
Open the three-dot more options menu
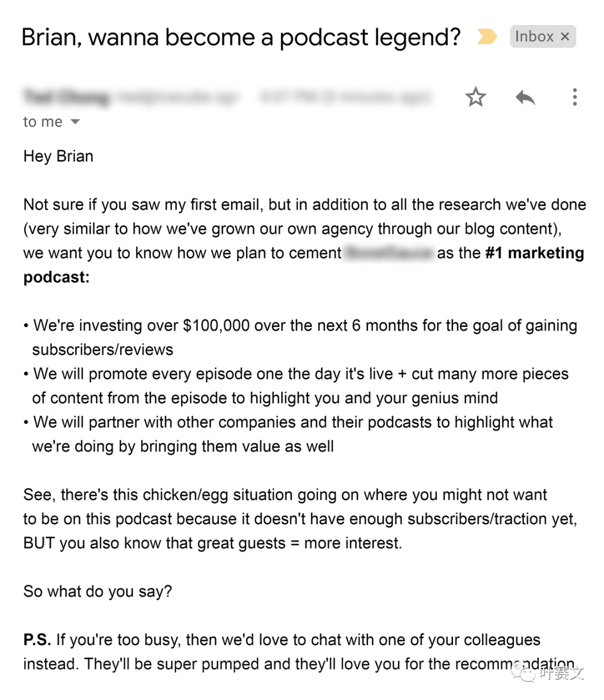[574, 97]
